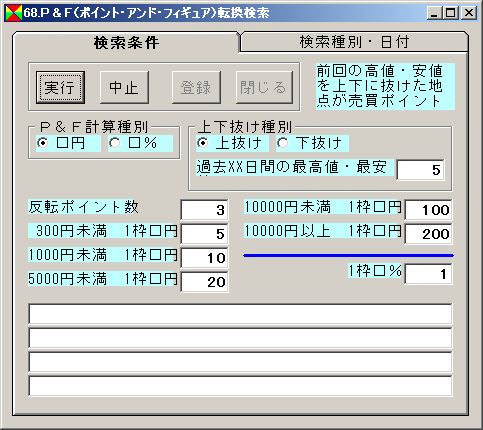Click the 中止 button

click(124, 87)
